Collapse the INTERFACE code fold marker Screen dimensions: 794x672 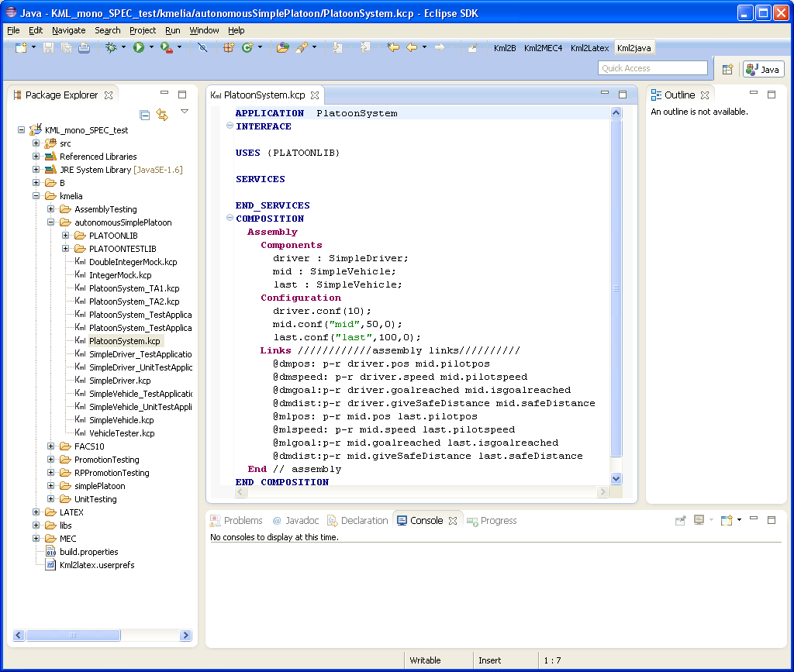[x=230, y=126]
